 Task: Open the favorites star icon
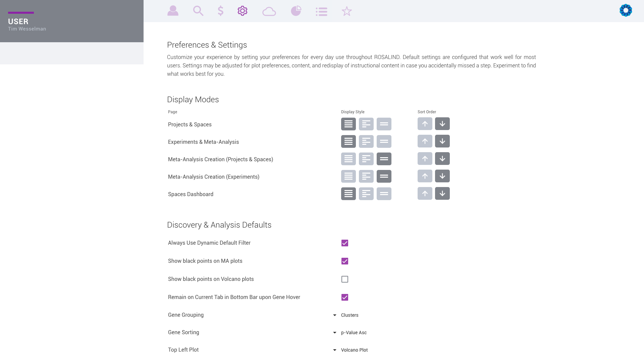pos(347,11)
